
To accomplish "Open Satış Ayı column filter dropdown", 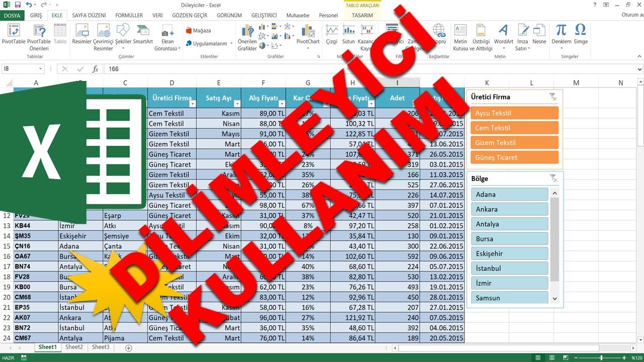I will (236, 104).
